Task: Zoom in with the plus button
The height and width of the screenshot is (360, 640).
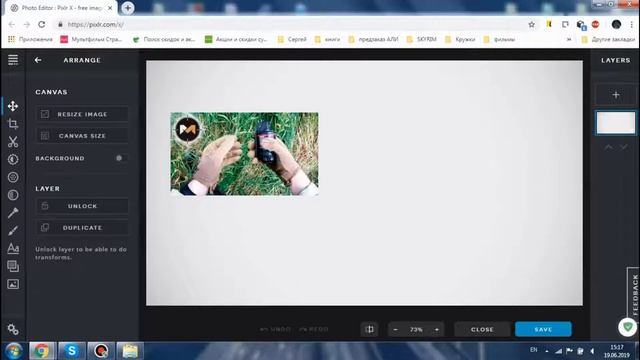Action: coord(437,329)
